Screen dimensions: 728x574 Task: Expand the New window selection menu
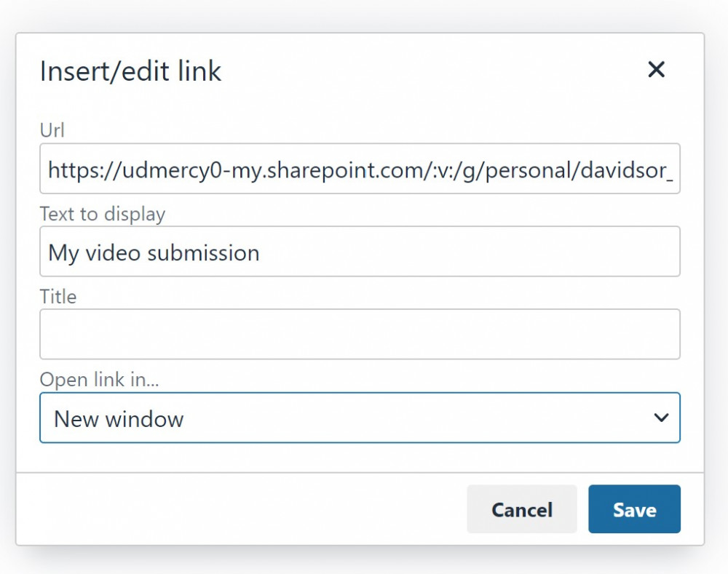coord(360,418)
